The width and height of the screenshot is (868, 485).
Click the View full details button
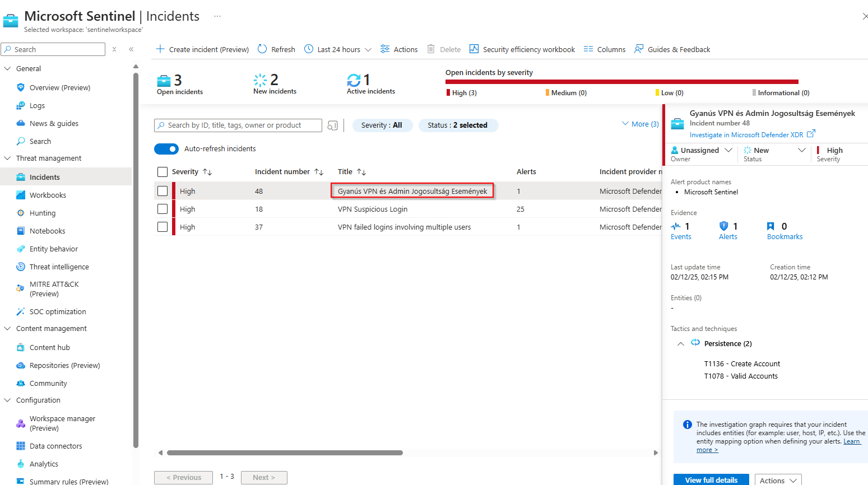711,480
